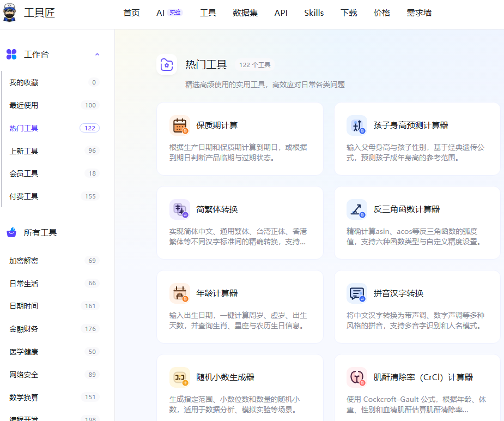Click the 热门工具 folder header icon
This screenshot has width=504, height=421.
tap(167, 65)
